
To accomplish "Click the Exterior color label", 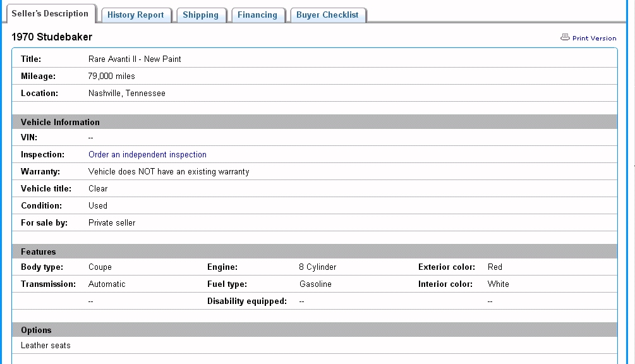I will coord(447,267).
